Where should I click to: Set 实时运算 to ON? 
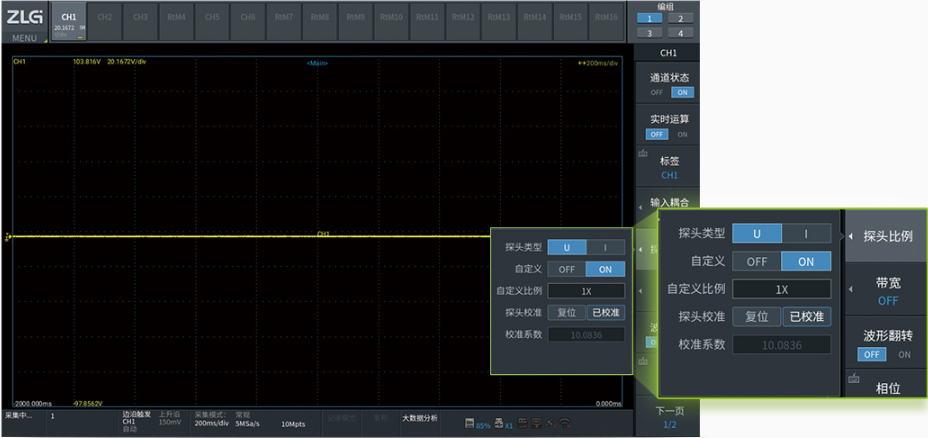point(682,134)
